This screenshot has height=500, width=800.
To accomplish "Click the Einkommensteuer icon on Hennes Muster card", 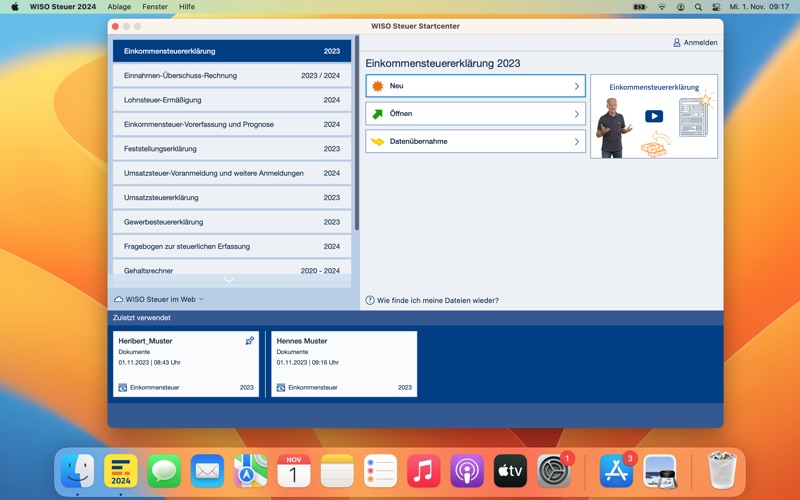I will 281,387.
